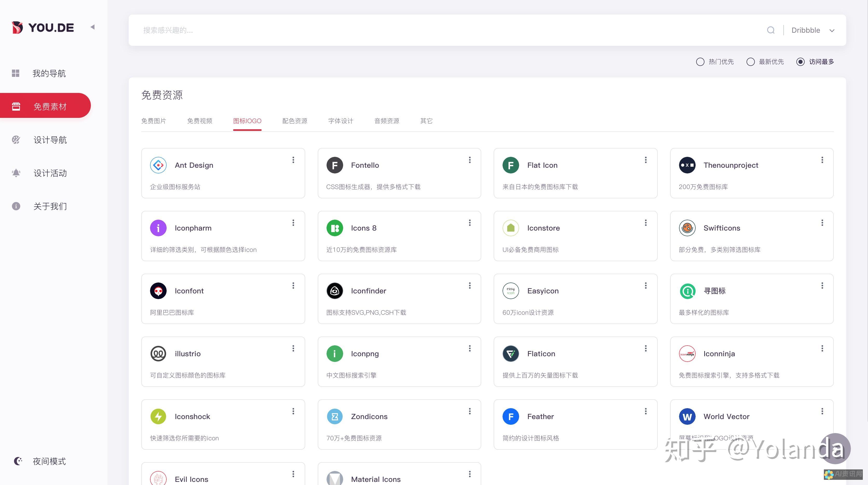The image size is (868, 485).
Task: Open the Easyicon link title
Action: pyautogui.click(x=543, y=291)
